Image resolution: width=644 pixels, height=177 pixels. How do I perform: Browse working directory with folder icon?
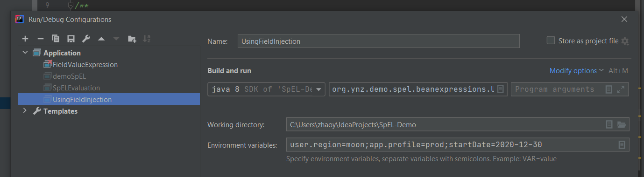[621, 125]
